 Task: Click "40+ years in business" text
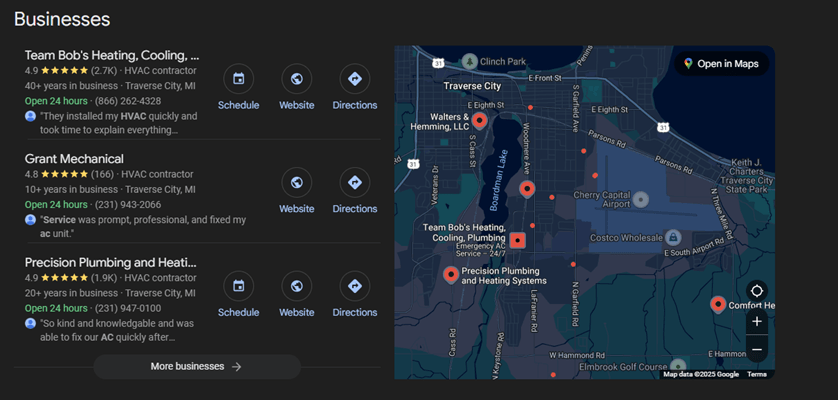[71, 86]
